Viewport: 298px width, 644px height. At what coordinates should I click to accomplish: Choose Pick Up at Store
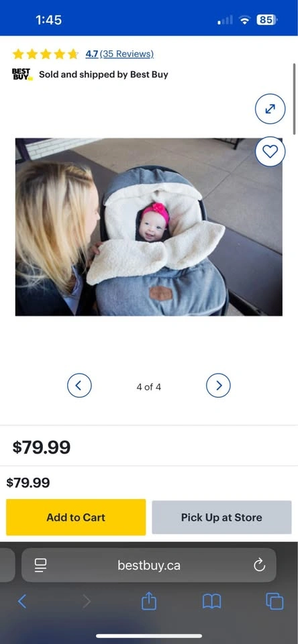221,517
